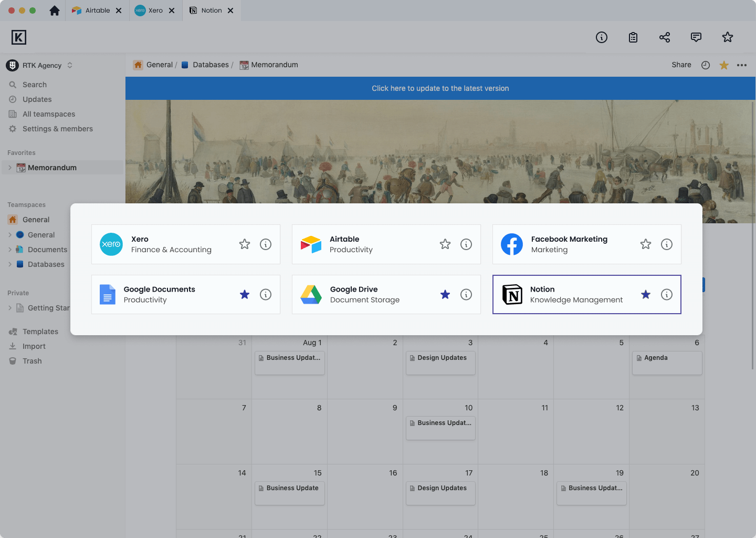Close the Notion tab
The image size is (756, 538).
point(230,11)
